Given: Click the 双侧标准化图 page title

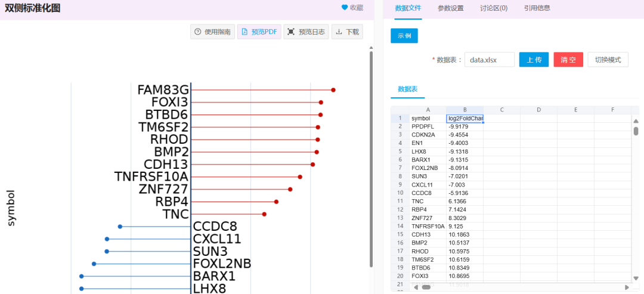Looking at the screenshot, I should point(32,8).
